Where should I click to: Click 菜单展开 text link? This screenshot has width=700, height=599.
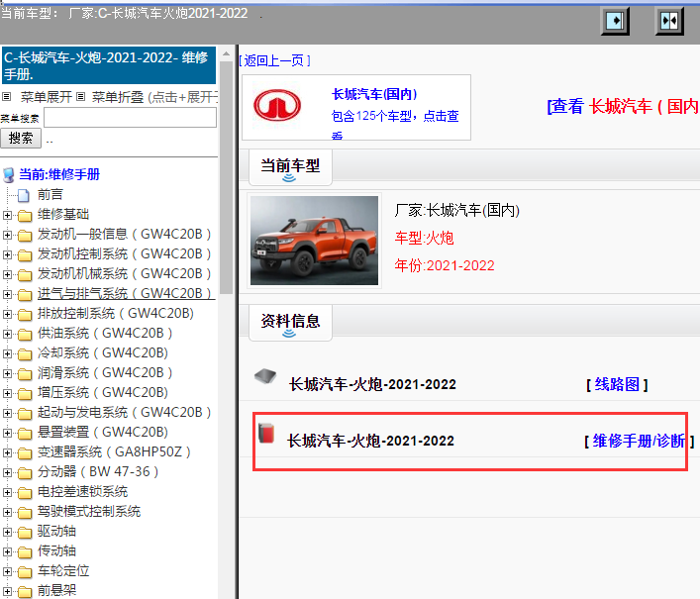coord(46,97)
